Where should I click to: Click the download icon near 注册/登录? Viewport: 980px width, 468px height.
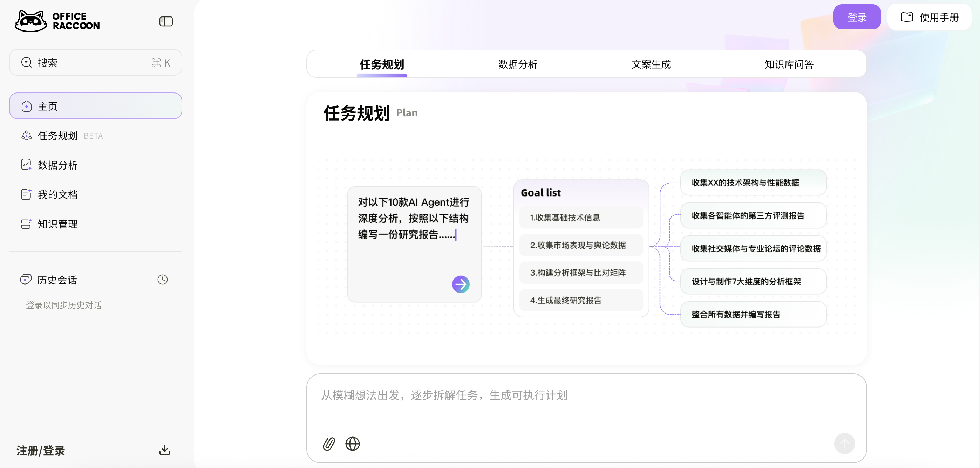click(x=164, y=450)
